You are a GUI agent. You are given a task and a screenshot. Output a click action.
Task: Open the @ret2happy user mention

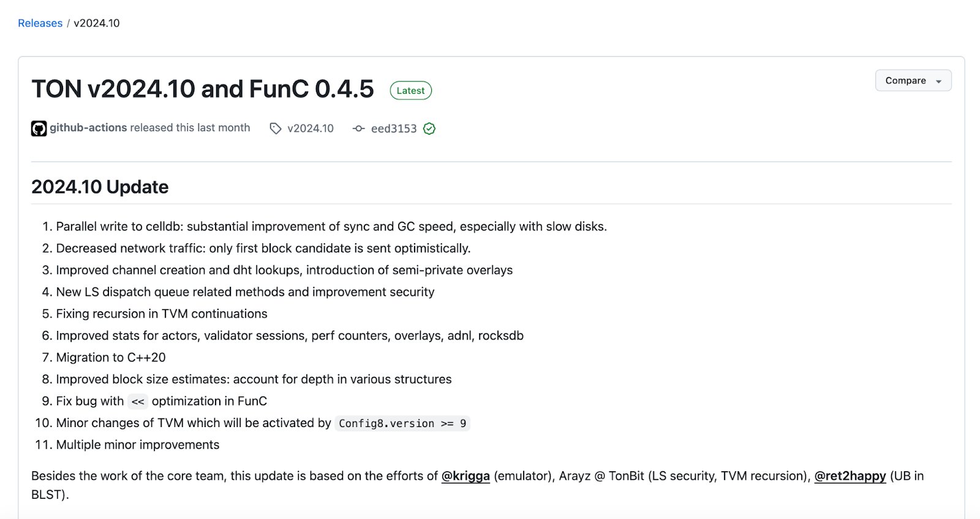850,476
